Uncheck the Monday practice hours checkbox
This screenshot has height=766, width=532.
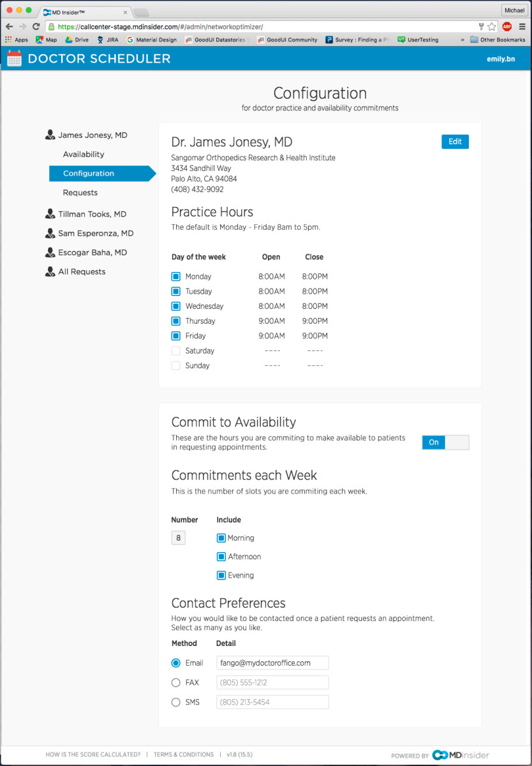pos(176,276)
